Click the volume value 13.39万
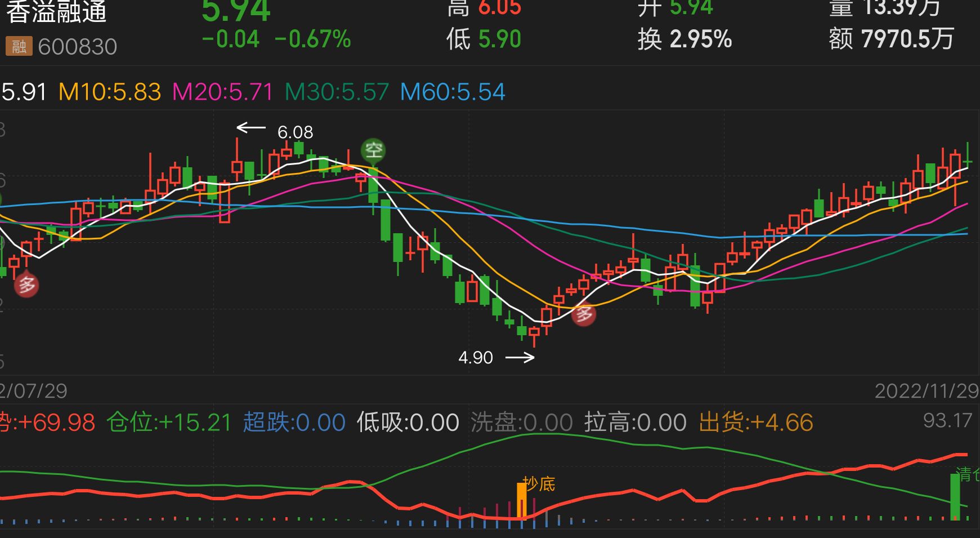The height and width of the screenshot is (538, 980). click(901, 8)
